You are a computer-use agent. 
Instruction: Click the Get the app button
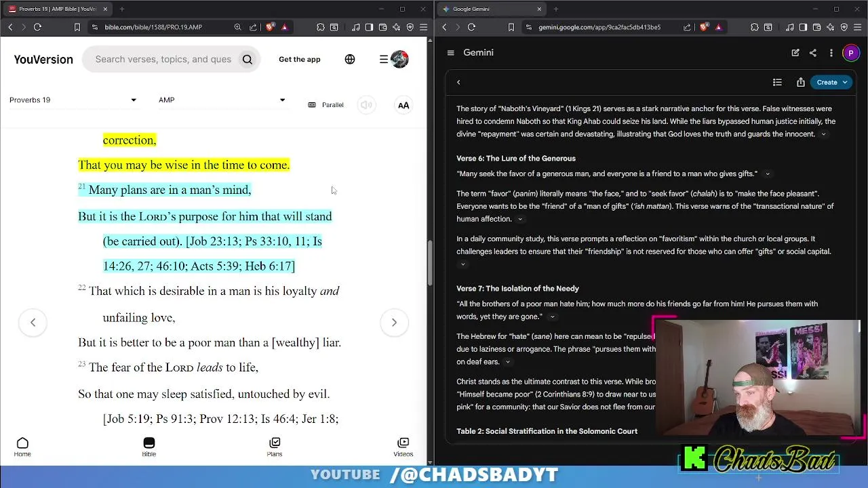(300, 60)
